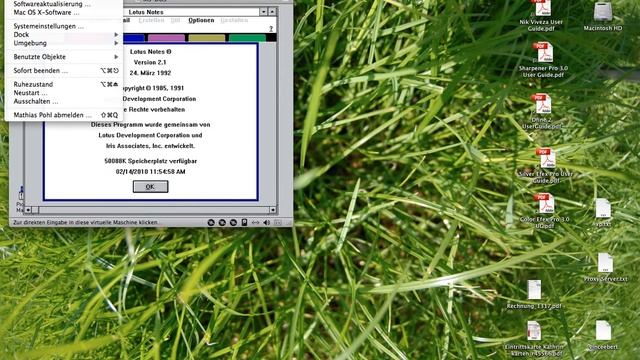Screen dimensions: 640x360
Task: Click the horizontal scrollbar thumb
Action: (35, 210)
